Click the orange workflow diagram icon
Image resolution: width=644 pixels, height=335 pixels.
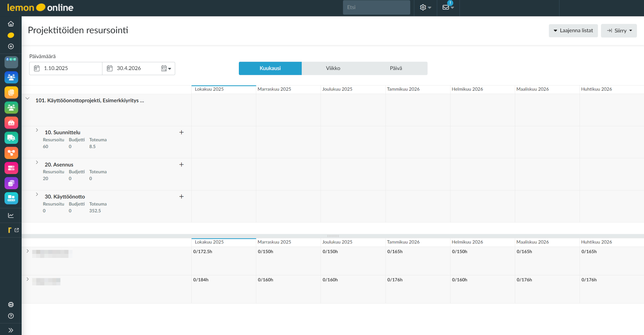click(x=11, y=153)
